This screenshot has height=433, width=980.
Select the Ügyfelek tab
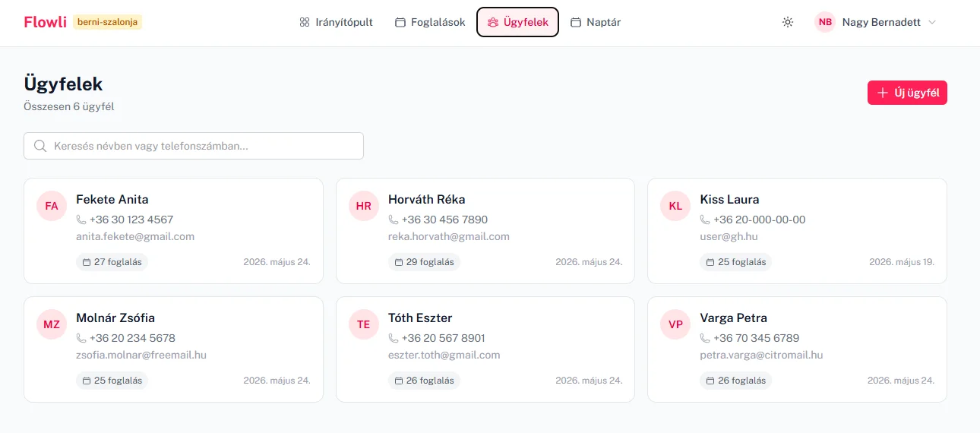[518, 22]
